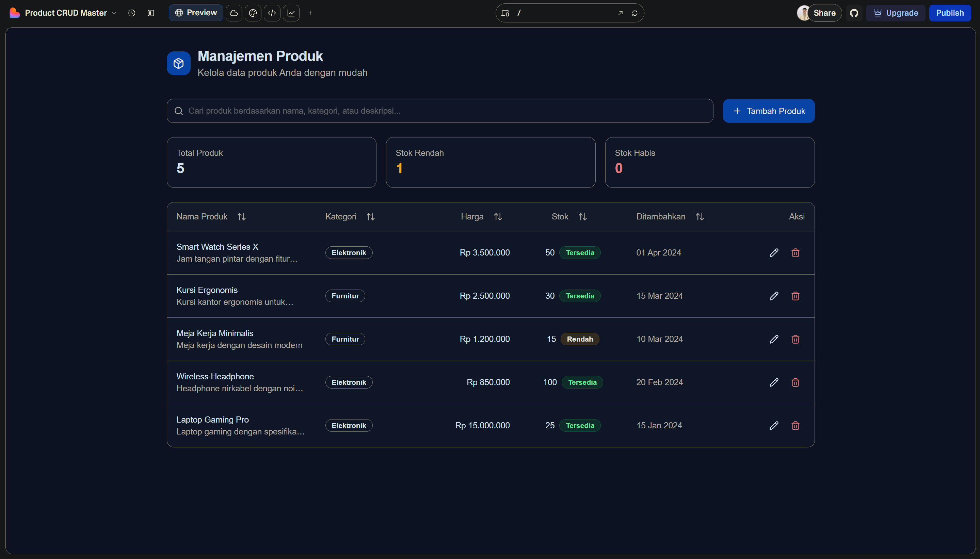Toggle device size preview icon
The height and width of the screenshot is (559, 980).
(505, 13)
